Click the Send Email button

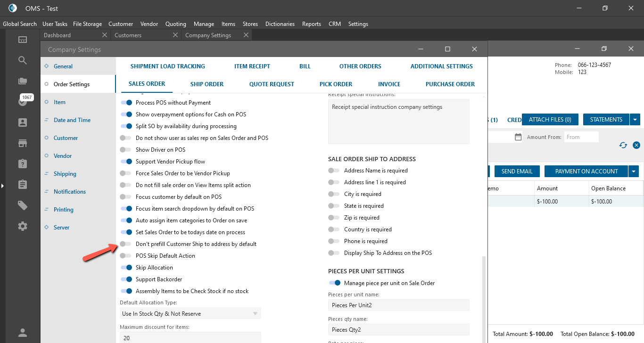coord(517,171)
